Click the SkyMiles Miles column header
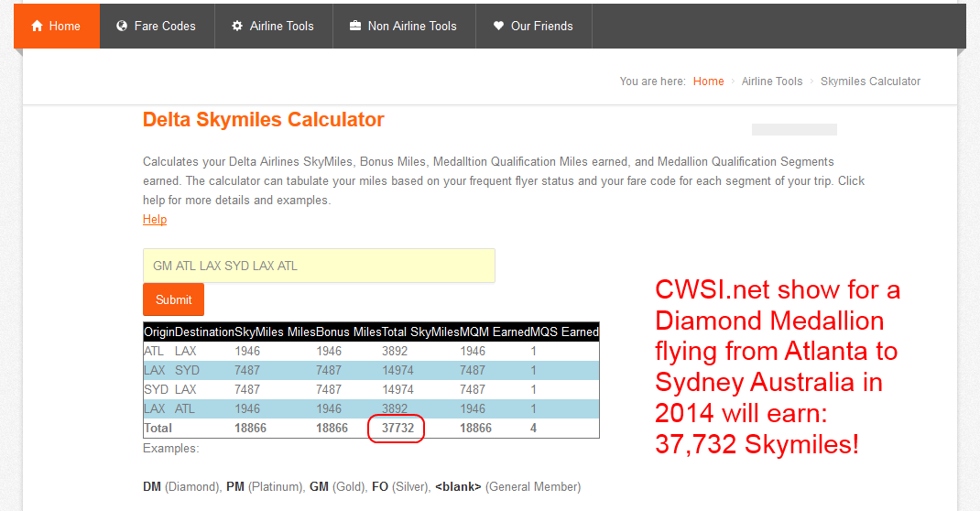 275,332
